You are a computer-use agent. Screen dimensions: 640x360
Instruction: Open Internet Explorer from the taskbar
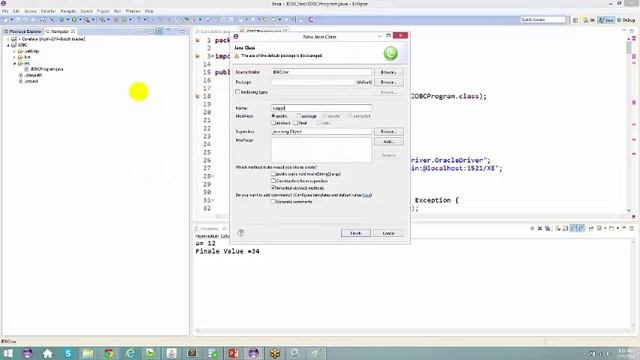point(130,353)
